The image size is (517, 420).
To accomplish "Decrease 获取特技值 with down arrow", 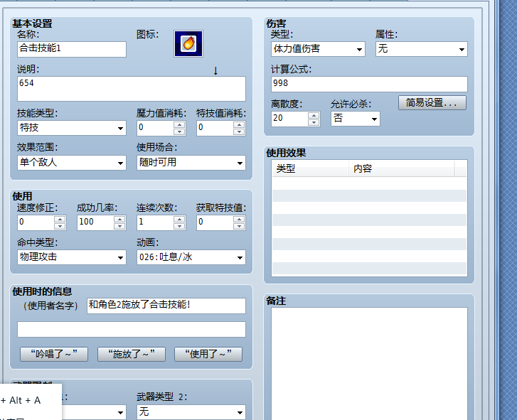I will pyautogui.click(x=239, y=226).
